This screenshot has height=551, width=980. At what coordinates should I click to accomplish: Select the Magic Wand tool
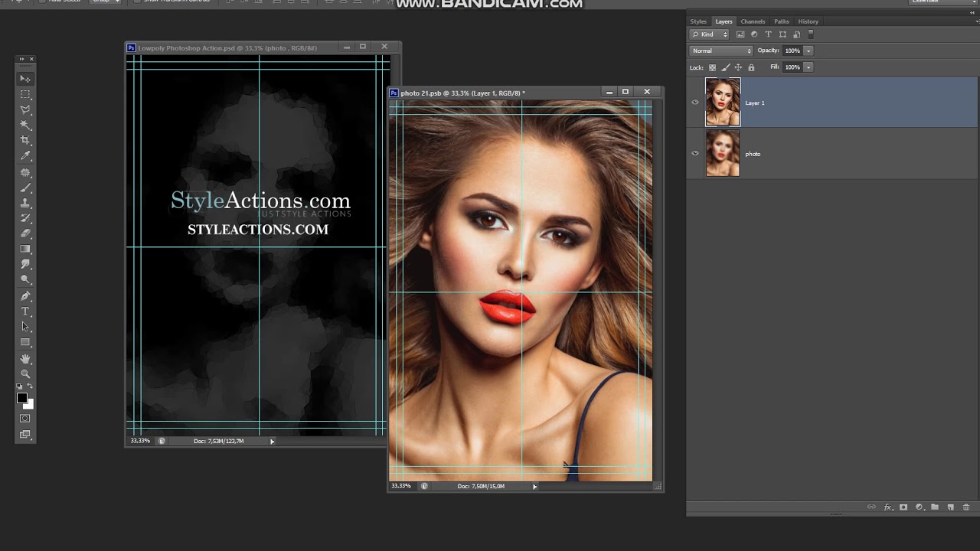click(25, 126)
